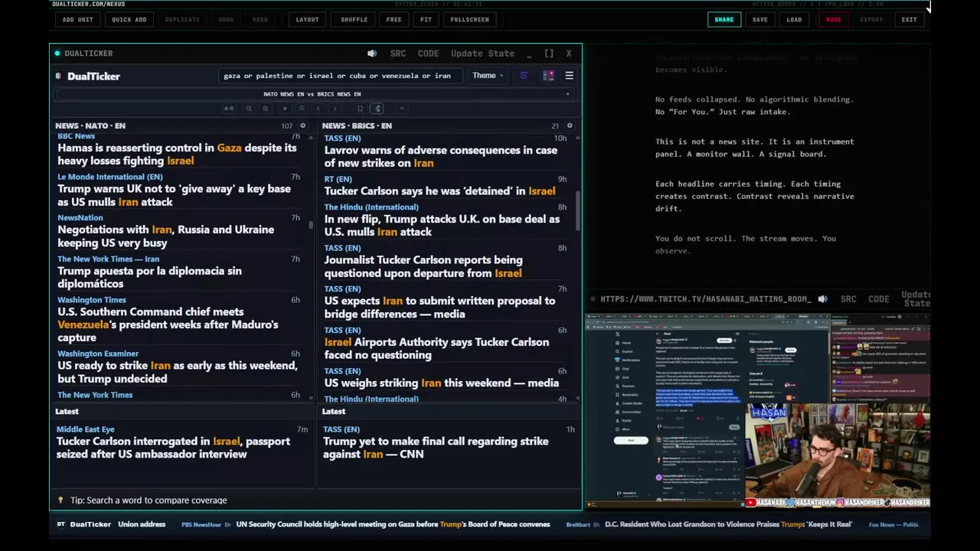This screenshot has height=551, width=980.
Task: Click CODE in DualTicker panel header
Action: [x=428, y=54]
